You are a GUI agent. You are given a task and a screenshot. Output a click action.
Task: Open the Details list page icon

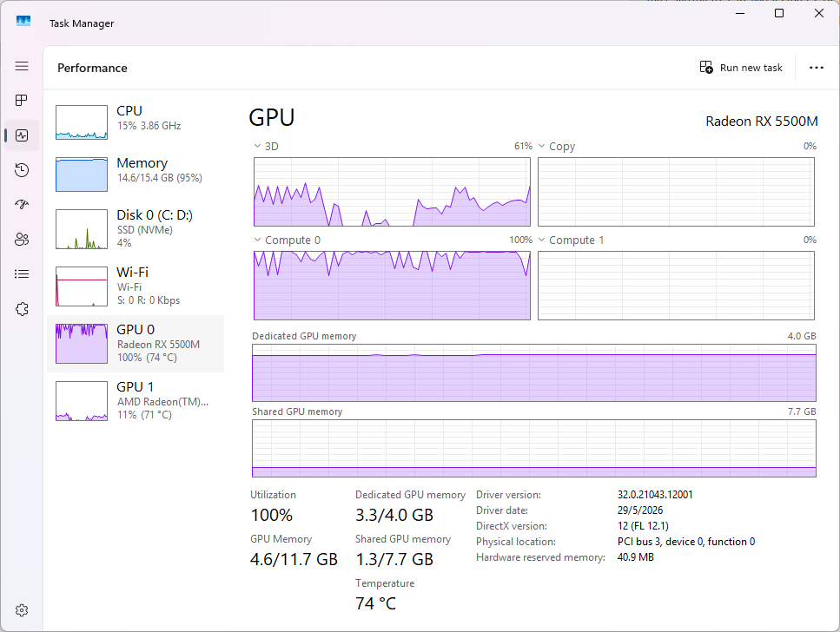(22, 274)
